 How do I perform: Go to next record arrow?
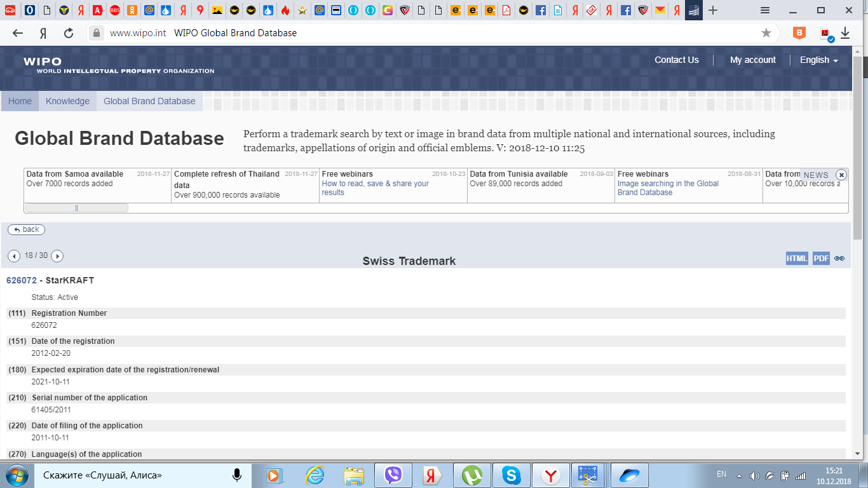click(x=57, y=256)
